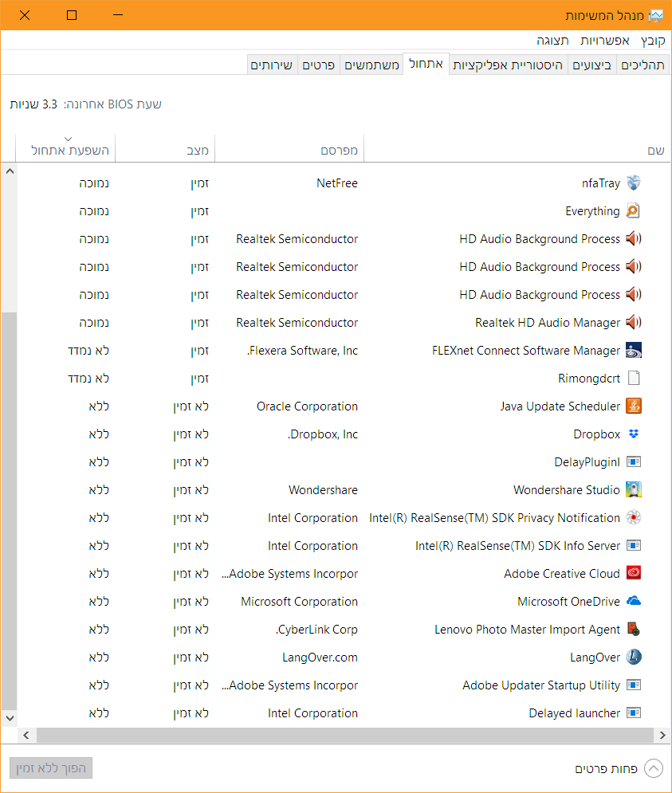Click the Flexera Software, Inc publisher cell

pyautogui.click(x=303, y=350)
